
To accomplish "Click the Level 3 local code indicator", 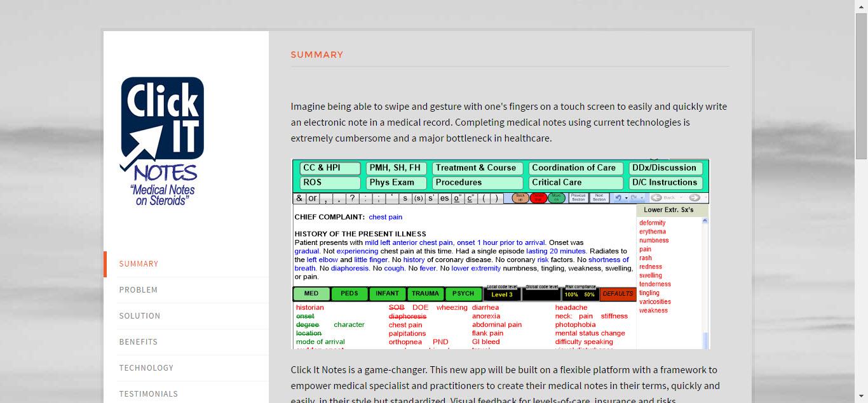I will coord(502,294).
